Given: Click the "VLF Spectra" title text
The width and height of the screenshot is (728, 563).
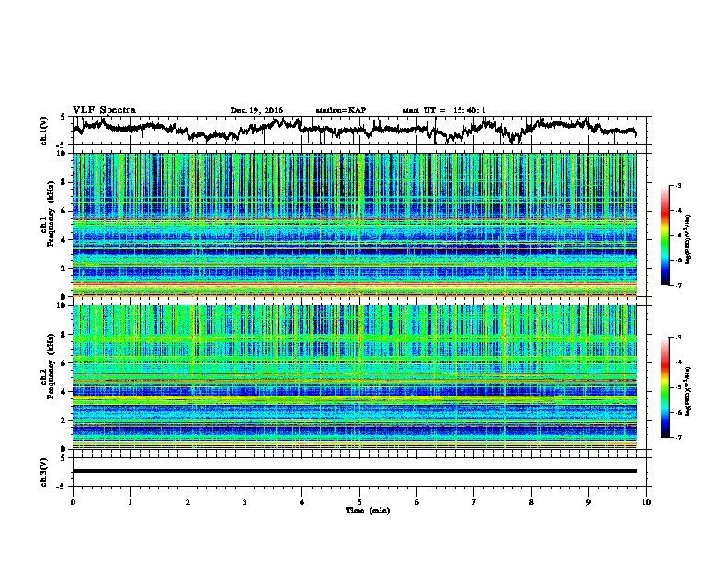Looking at the screenshot, I should click(104, 109).
